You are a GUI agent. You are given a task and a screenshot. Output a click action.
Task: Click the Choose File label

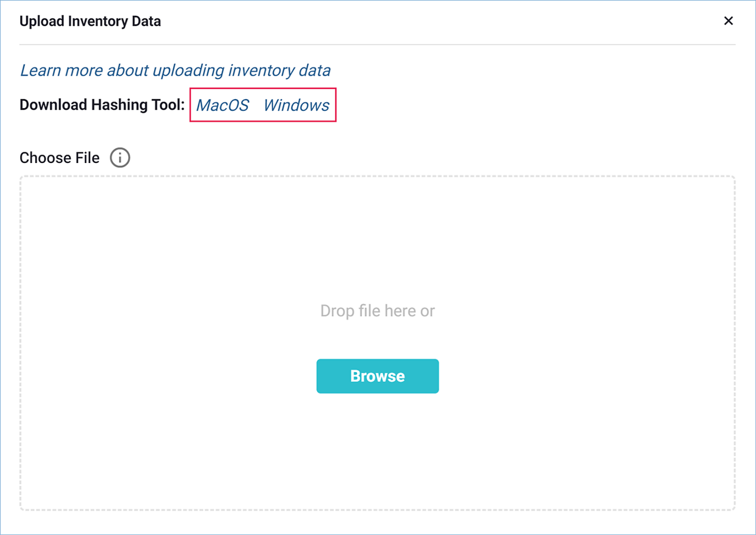(60, 158)
